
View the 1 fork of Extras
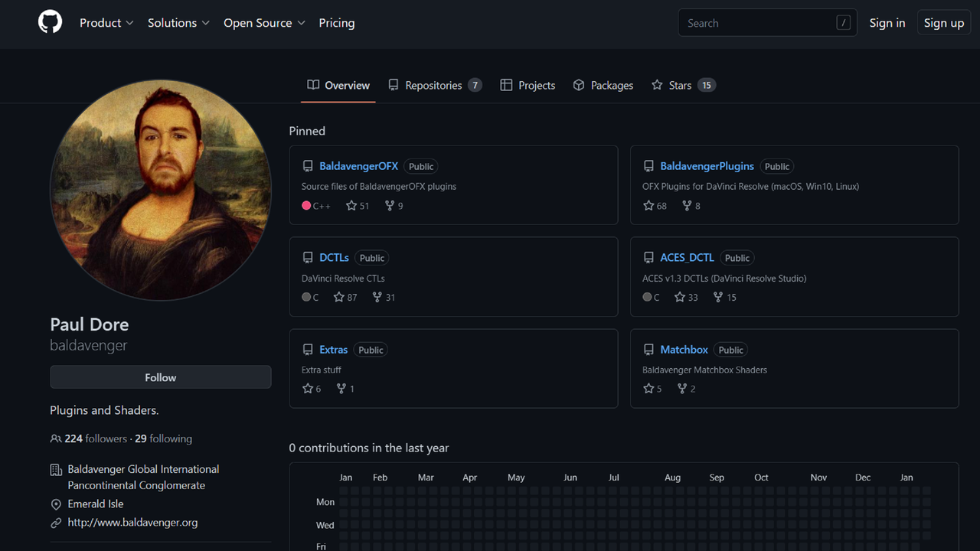[x=345, y=389]
